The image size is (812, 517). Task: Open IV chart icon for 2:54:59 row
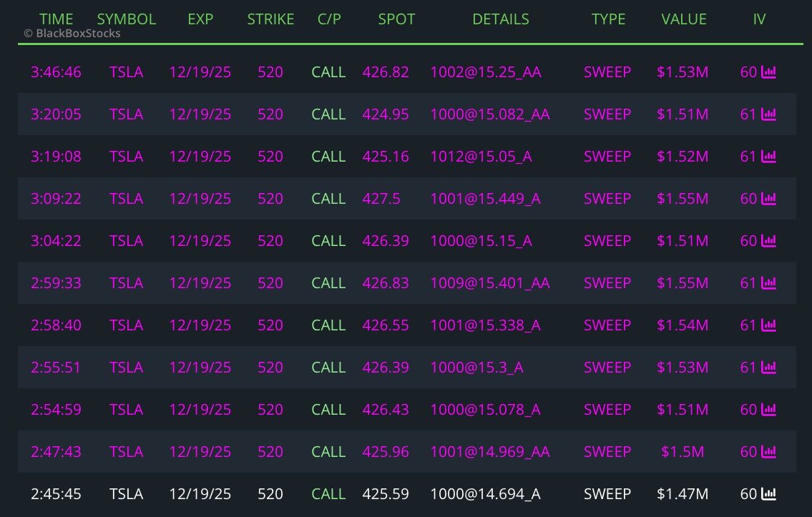[768, 409]
